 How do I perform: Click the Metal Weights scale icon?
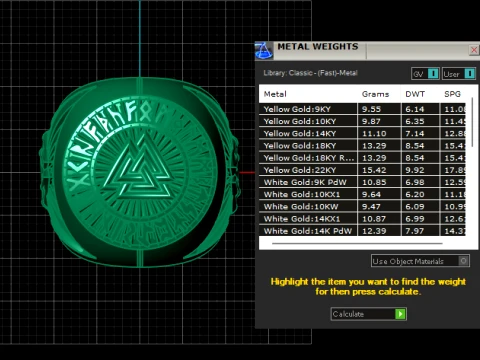tap(264, 51)
